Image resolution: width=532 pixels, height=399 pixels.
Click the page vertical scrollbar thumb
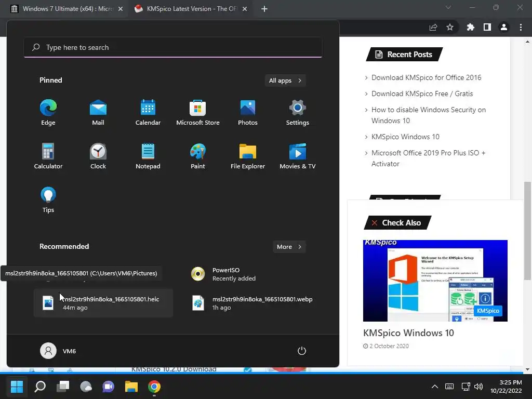click(x=527, y=231)
